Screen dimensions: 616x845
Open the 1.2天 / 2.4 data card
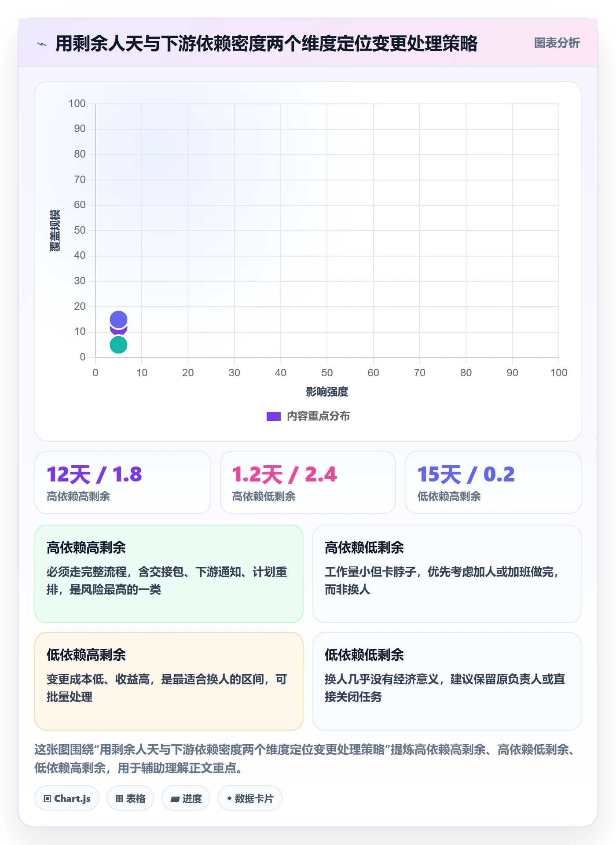[308, 482]
